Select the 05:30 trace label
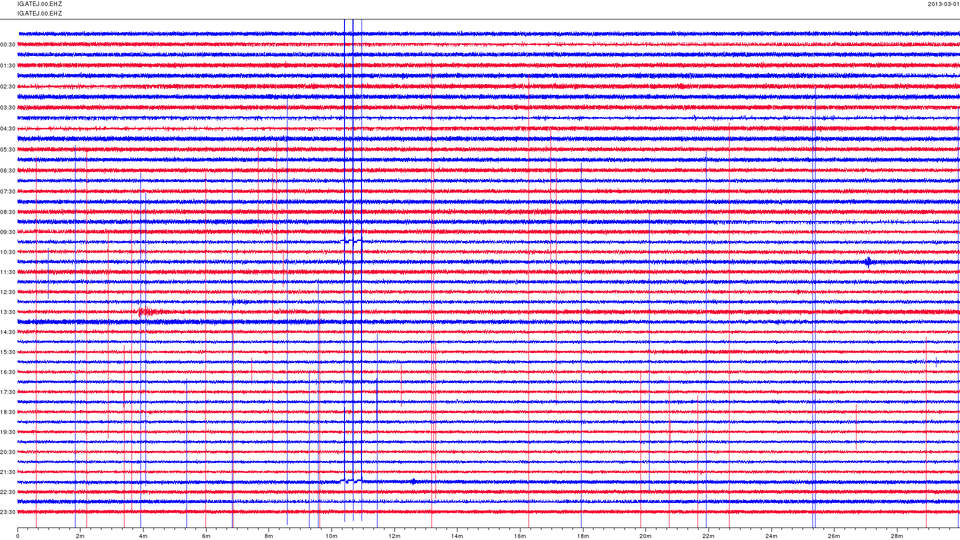Screen dimensions: 960x540 pos(8,149)
